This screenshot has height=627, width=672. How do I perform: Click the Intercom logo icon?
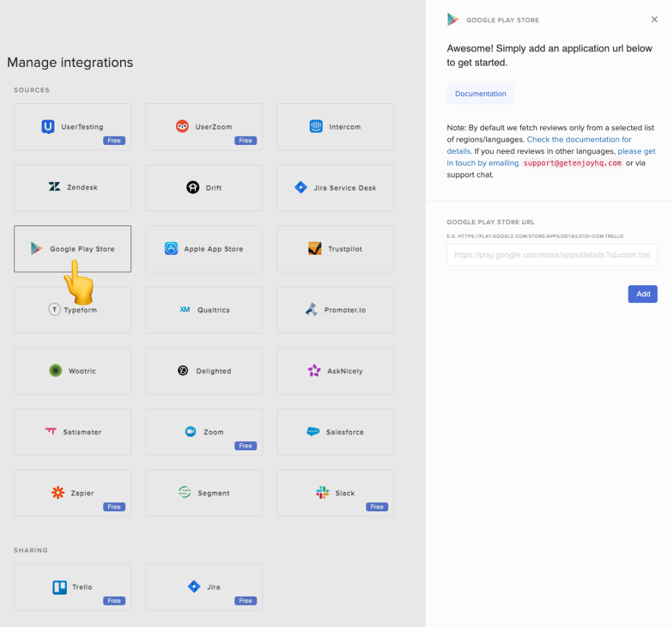point(316,126)
